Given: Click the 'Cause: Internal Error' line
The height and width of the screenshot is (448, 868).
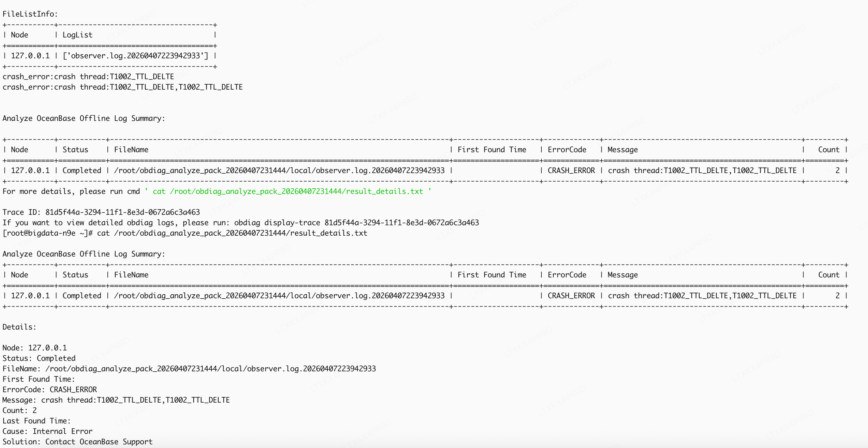Looking at the screenshot, I should click(47, 431).
